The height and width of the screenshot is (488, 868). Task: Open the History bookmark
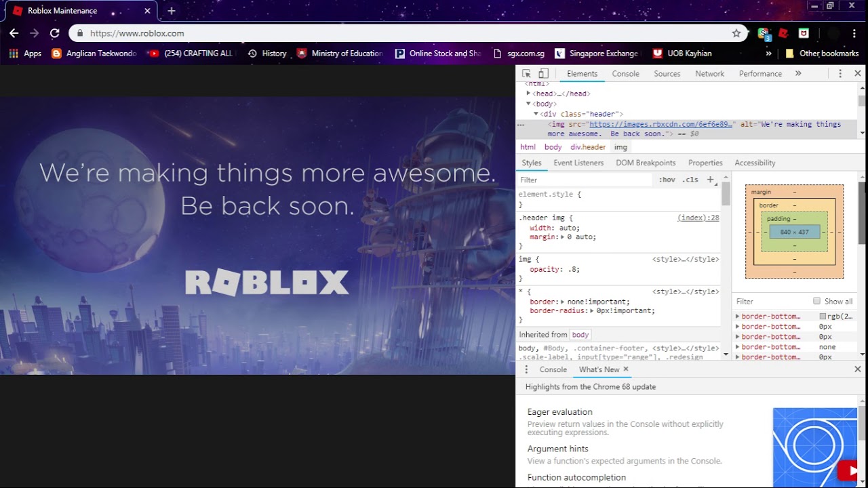[267, 54]
